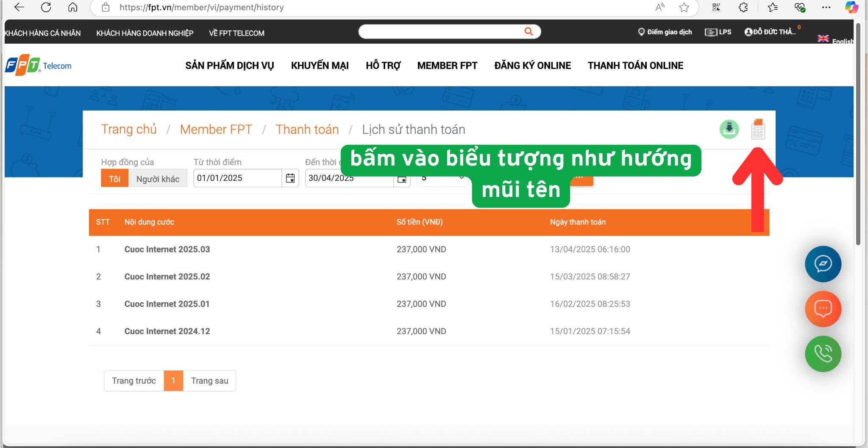This screenshot has width=868, height=448.
Task: Open MEMBER FPT menu
Action: pos(447,66)
